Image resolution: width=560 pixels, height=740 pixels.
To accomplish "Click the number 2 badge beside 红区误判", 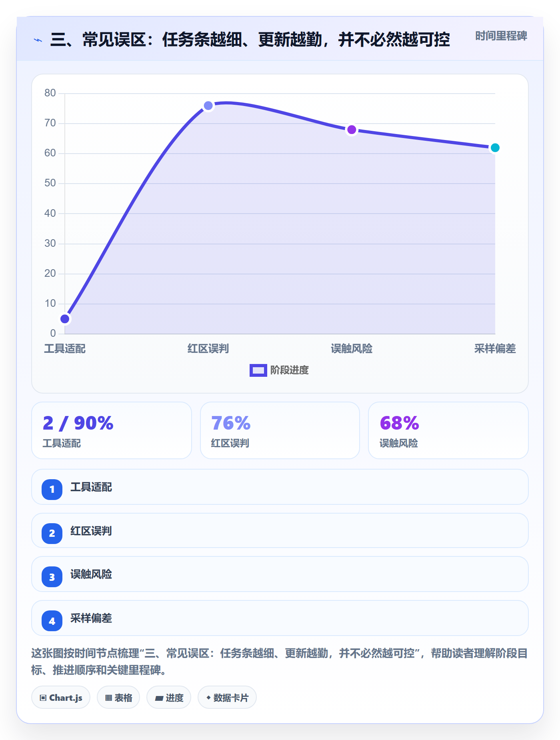I will pos(52,533).
